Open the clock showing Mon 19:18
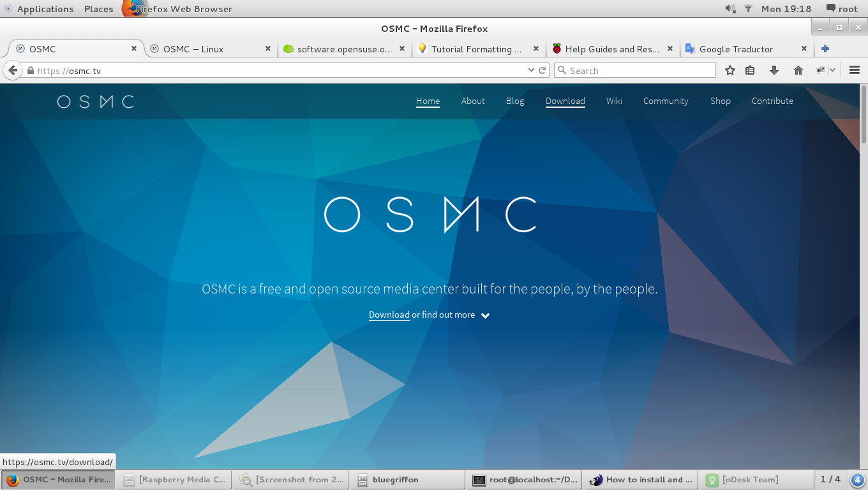The image size is (868, 490). tap(786, 9)
